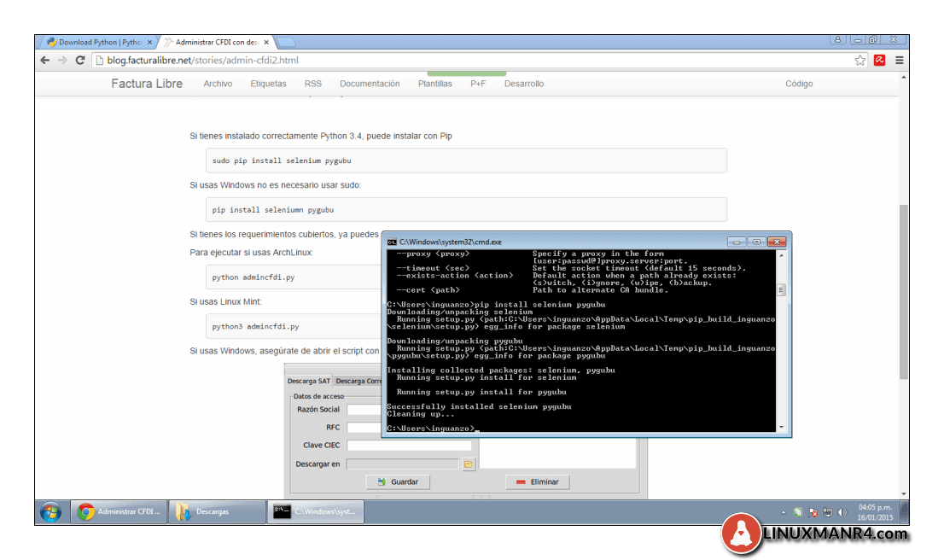Switch to the Descarga SAT tab
The height and width of the screenshot is (560, 944).
click(308, 381)
